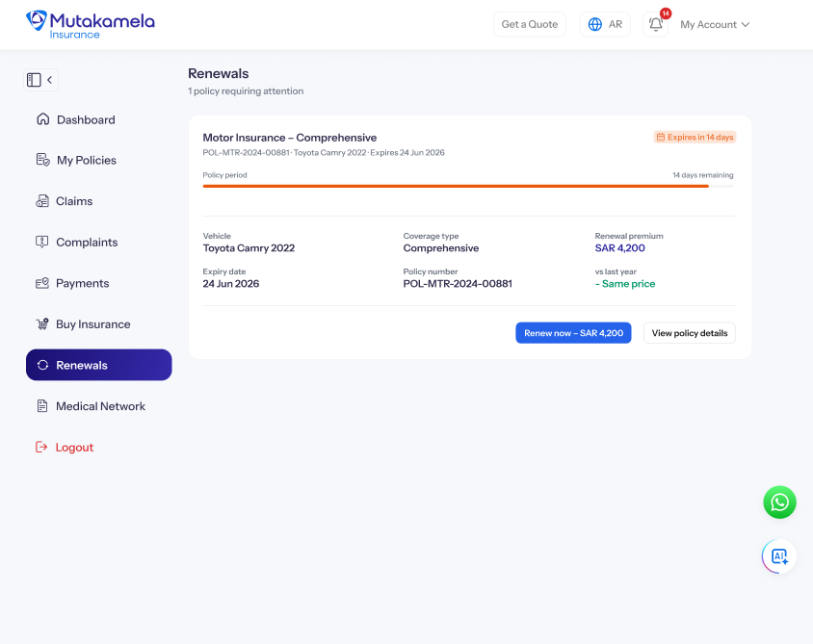Click renewal premium SAR 4,200 value

tap(619, 247)
